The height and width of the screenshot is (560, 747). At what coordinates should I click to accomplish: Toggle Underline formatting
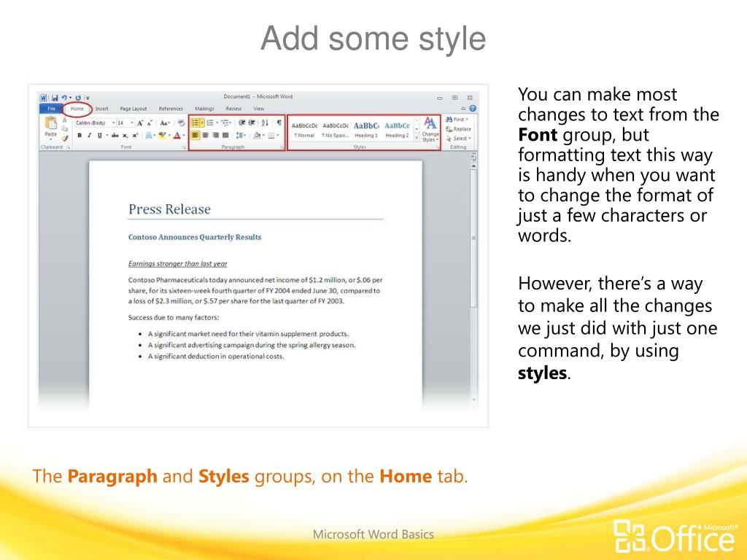(99, 136)
